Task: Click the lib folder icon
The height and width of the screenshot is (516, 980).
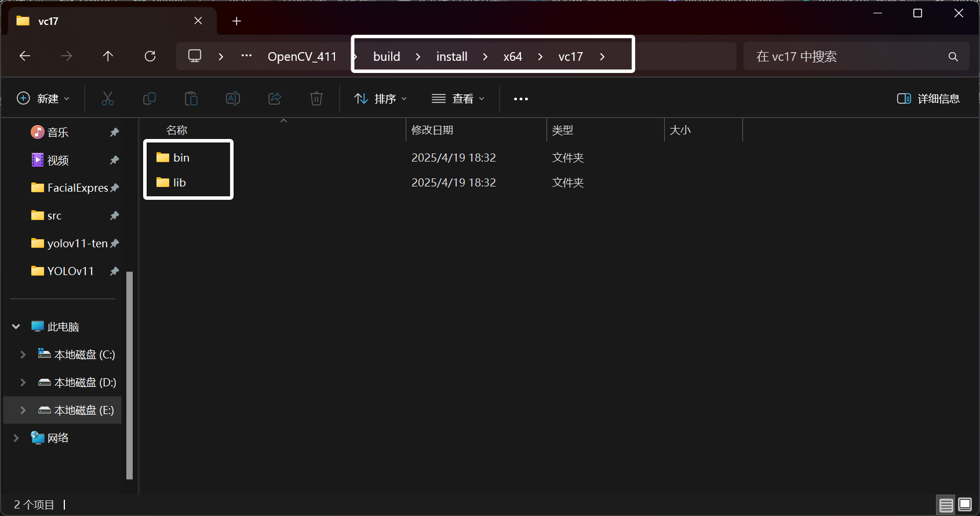Action: 163,182
